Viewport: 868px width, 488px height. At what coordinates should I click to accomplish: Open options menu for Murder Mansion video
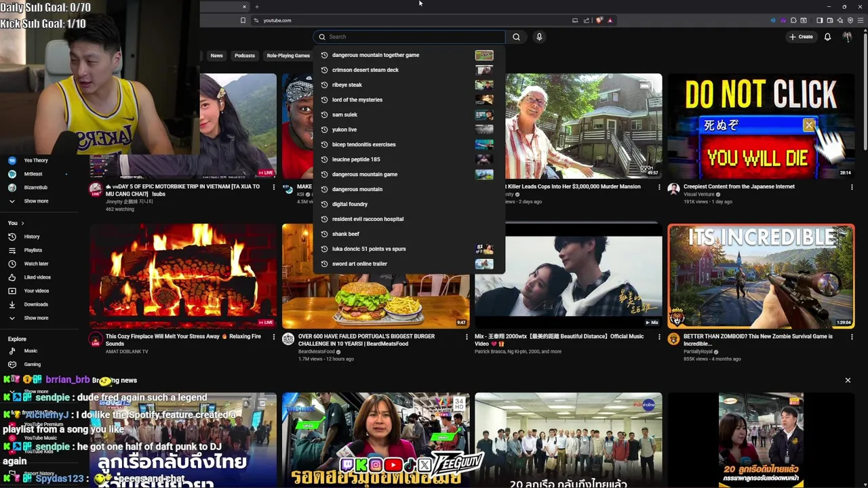pyautogui.click(x=659, y=187)
